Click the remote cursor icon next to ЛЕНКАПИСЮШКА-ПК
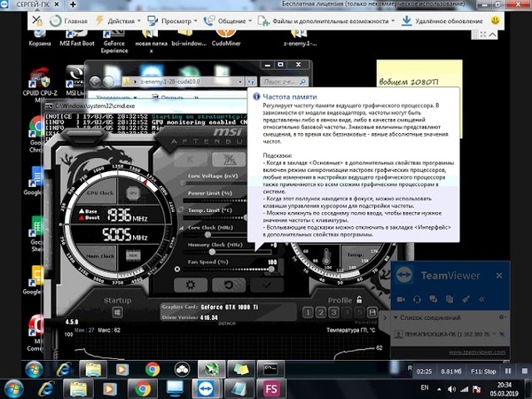The image size is (532, 399). (x=502, y=334)
